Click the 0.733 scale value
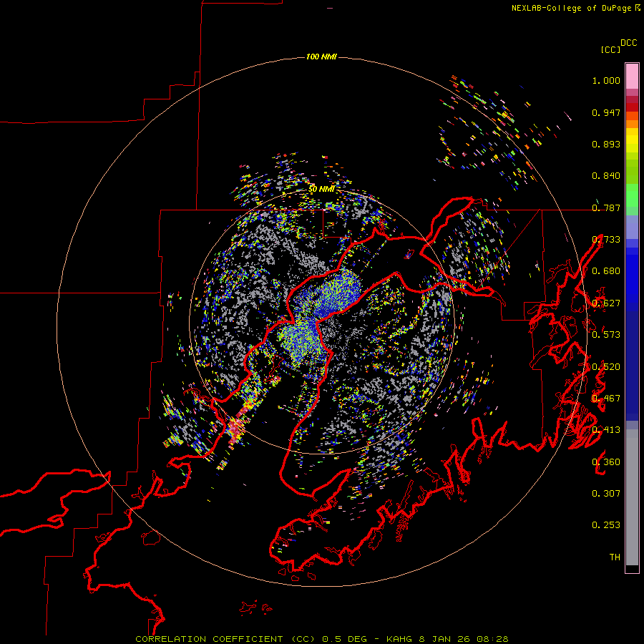Viewport: 644px width, 644px height. [606, 240]
